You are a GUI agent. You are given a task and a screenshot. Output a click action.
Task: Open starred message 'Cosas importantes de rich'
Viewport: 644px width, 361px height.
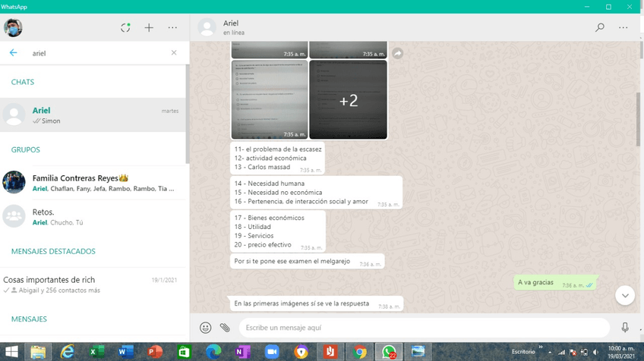click(93, 284)
